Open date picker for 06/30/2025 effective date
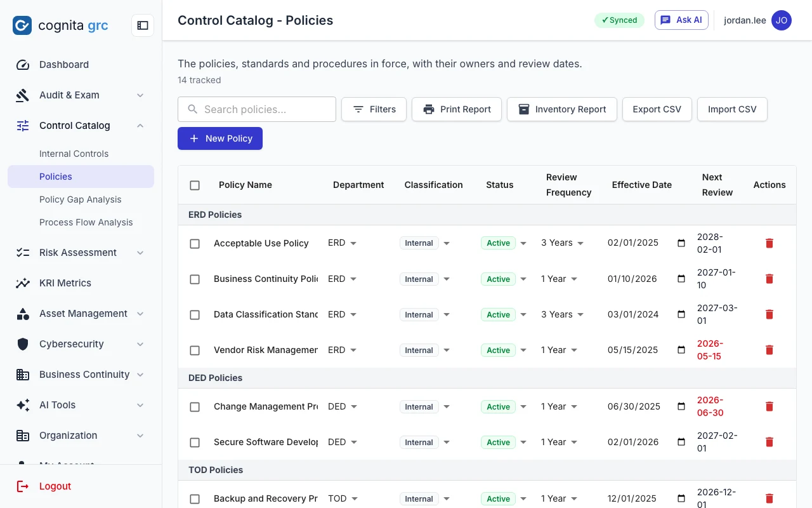The image size is (812, 508). click(x=681, y=406)
